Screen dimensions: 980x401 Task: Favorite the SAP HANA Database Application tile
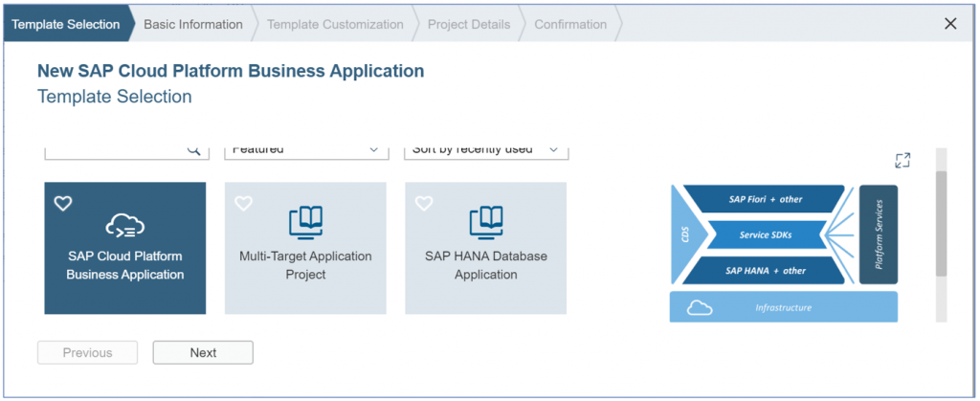(x=424, y=203)
